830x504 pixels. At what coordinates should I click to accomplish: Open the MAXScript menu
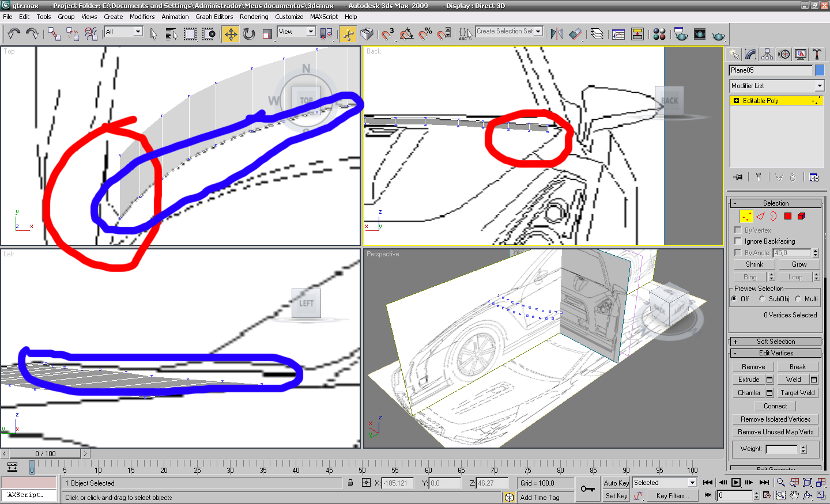tap(324, 17)
